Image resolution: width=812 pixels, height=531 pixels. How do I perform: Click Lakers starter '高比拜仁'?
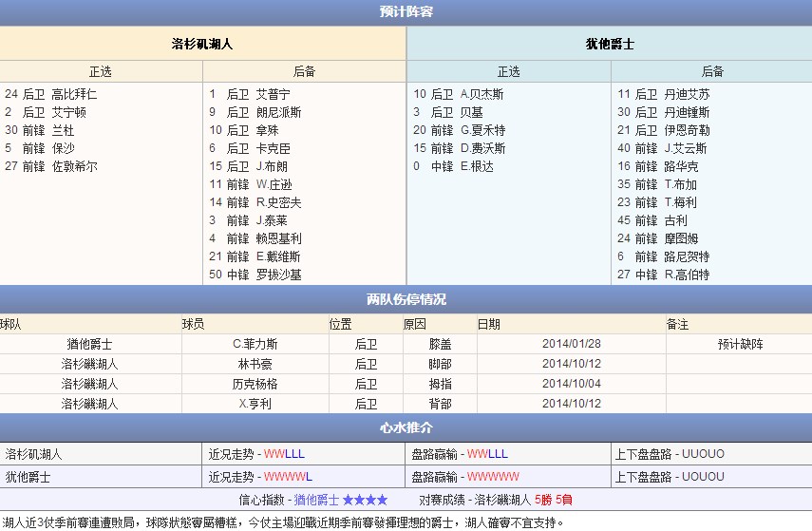(74, 94)
